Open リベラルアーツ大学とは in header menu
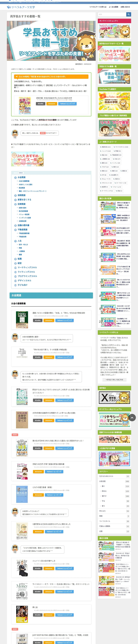138x644 pixels. (98, 7)
